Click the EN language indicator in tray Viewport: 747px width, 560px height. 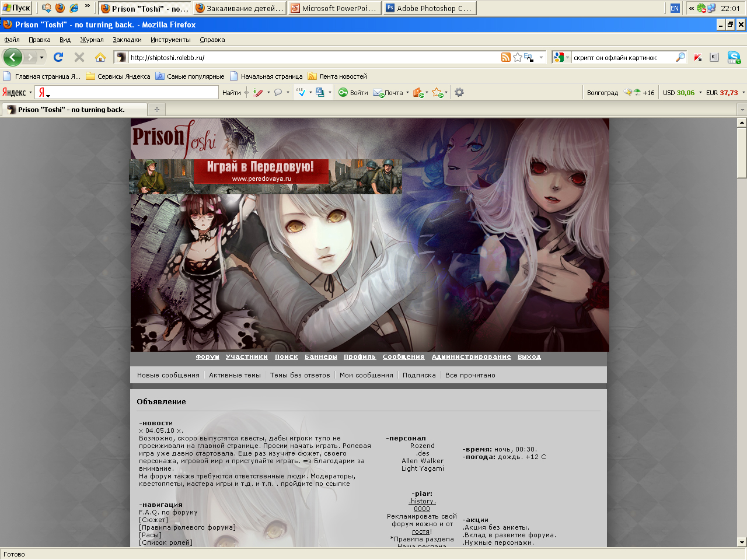click(x=675, y=8)
